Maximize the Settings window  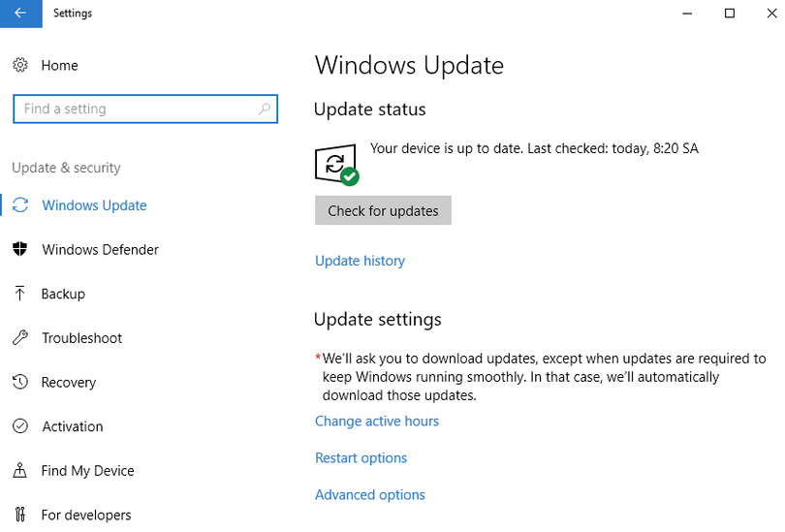tap(730, 14)
